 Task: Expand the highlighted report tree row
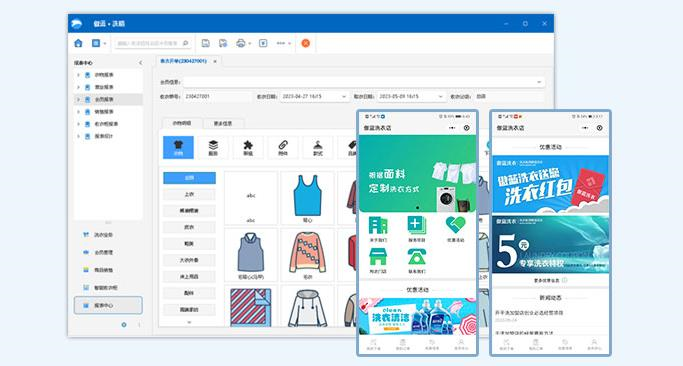(x=78, y=99)
